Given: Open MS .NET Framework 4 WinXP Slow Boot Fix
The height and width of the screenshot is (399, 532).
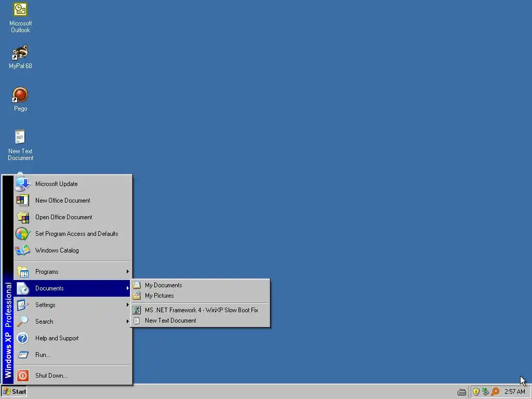Looking at the screenshot, I should coord(201,310).
